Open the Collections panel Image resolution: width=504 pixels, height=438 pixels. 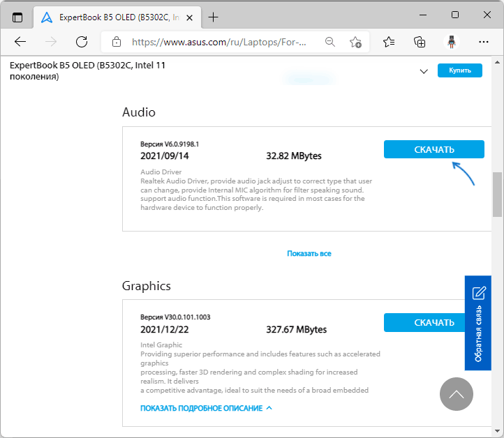420,42
